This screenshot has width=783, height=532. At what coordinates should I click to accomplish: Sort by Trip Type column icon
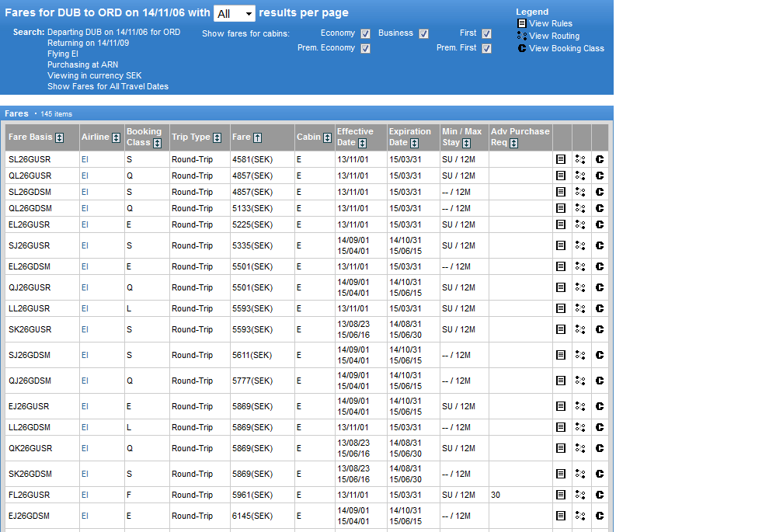217,137
